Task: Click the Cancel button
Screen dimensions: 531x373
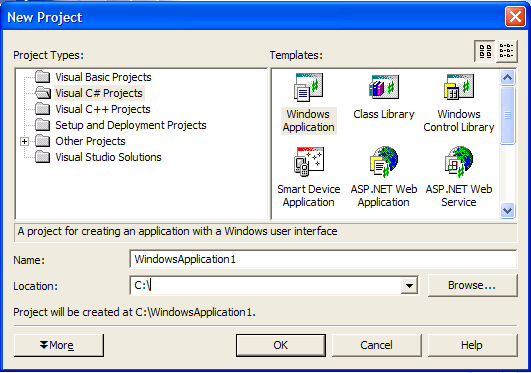Action: (377, 345)
